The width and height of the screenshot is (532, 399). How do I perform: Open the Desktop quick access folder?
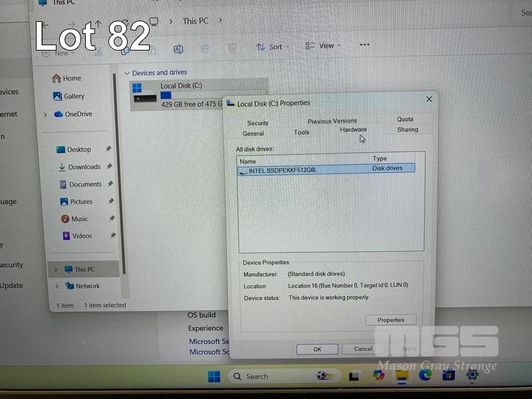point(74,150)
